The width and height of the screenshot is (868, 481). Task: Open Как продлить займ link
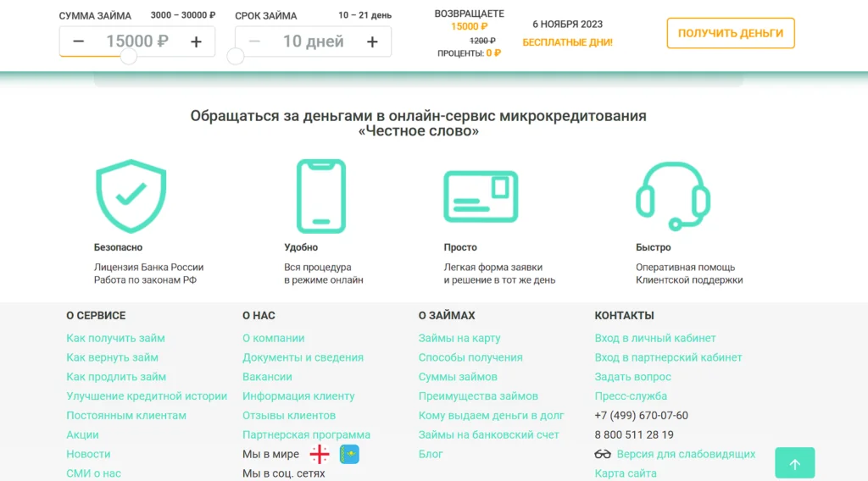point(116,377)
